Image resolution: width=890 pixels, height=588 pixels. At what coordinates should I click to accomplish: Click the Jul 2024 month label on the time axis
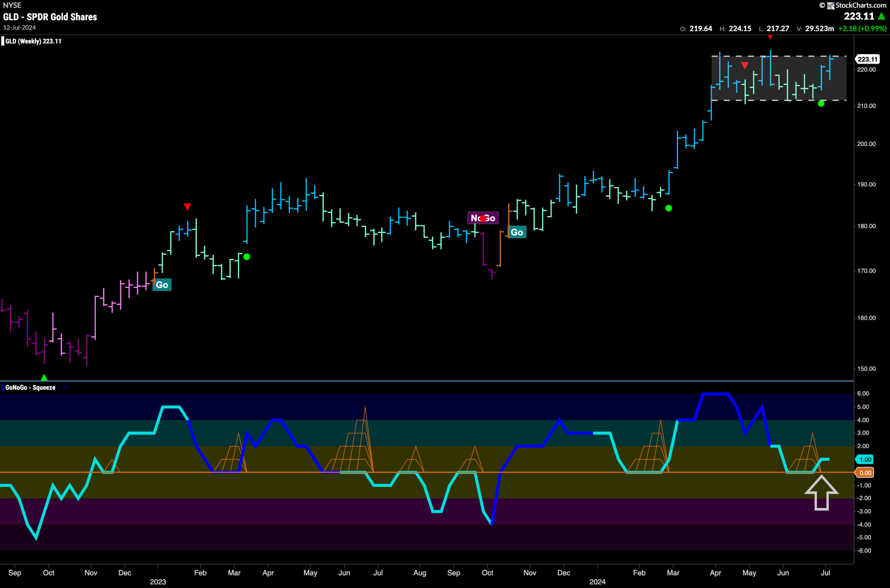[825, 573]
